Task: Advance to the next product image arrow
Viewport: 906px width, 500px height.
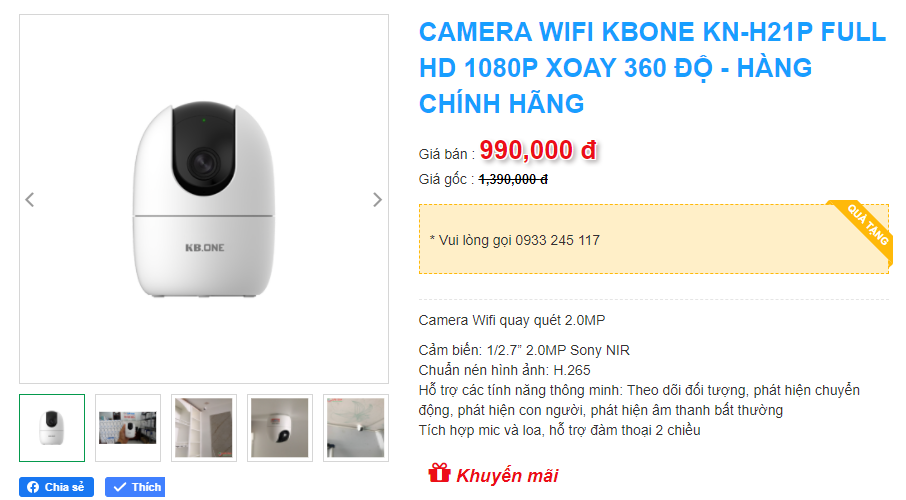Action: pos(377,199)
